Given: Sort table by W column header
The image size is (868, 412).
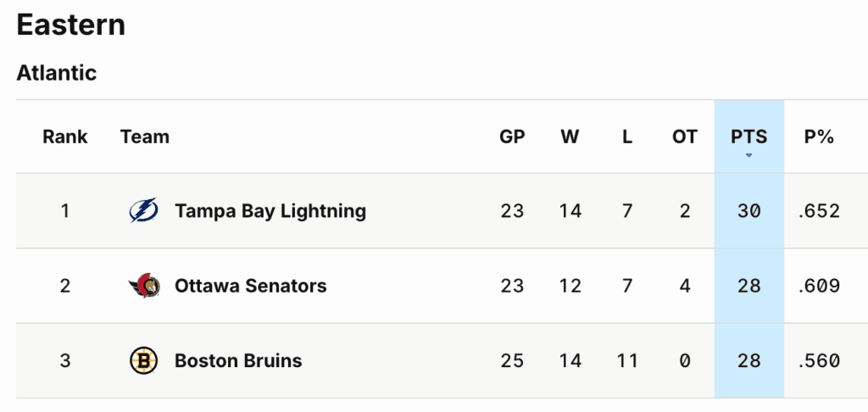Looking at the screenshot, I should click(570, 136).
